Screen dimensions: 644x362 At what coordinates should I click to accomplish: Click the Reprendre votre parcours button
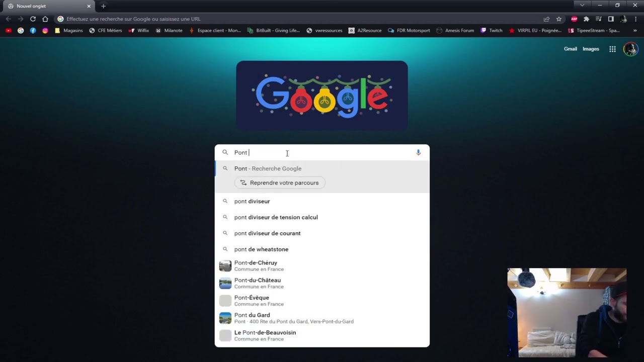280,183
